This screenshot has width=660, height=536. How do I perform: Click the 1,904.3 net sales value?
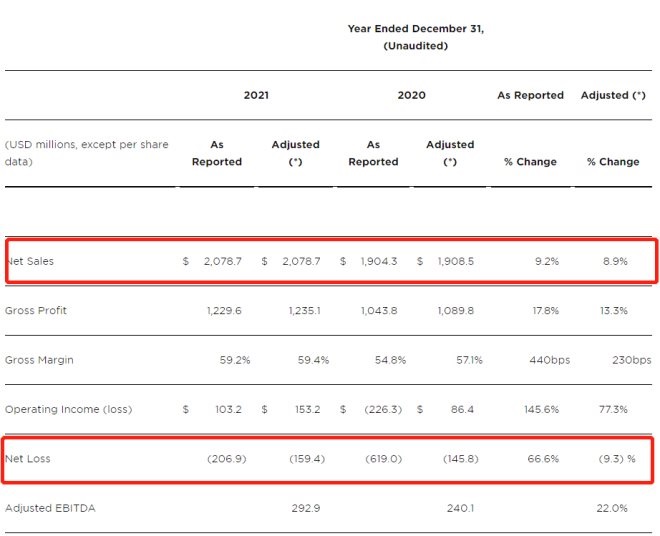click(379, 261)
